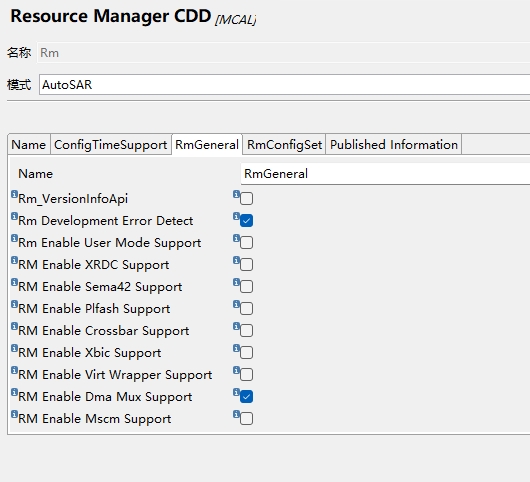Click the badge icon beside User Mode Support checkbox
The width and height of the screenshot is (530, 482).
pos(236,238)
